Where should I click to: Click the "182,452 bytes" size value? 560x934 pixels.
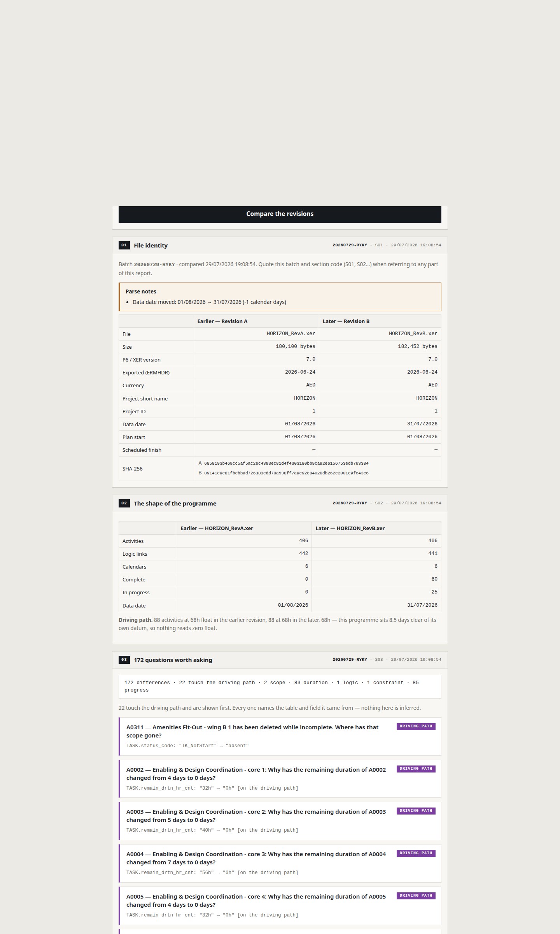point(418,346)
